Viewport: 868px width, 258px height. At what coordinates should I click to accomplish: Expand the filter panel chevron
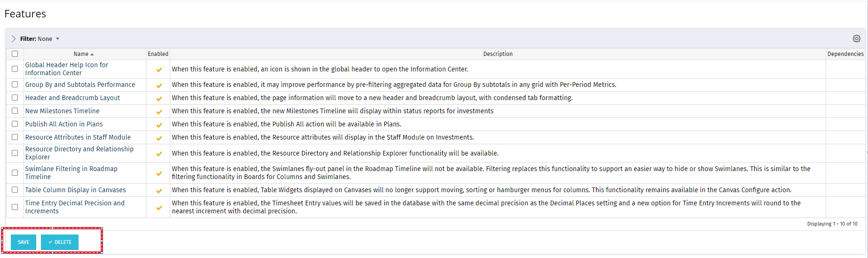point(13,39)
